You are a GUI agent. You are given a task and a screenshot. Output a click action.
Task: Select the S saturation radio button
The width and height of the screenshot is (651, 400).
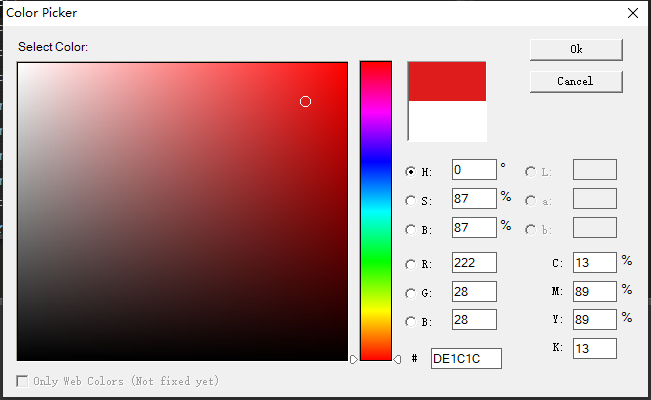[411, 201]
